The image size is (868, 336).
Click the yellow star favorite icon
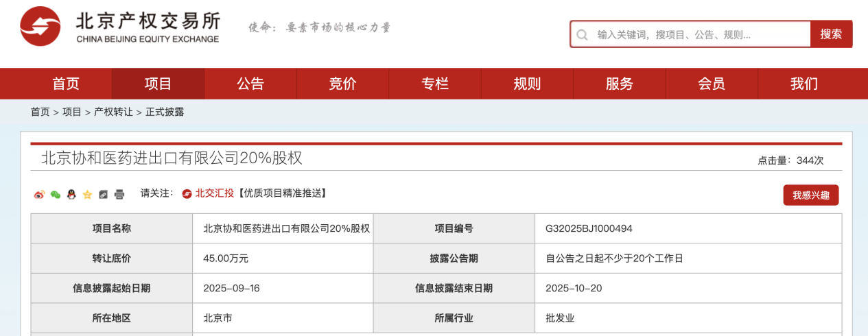point(87,195)
